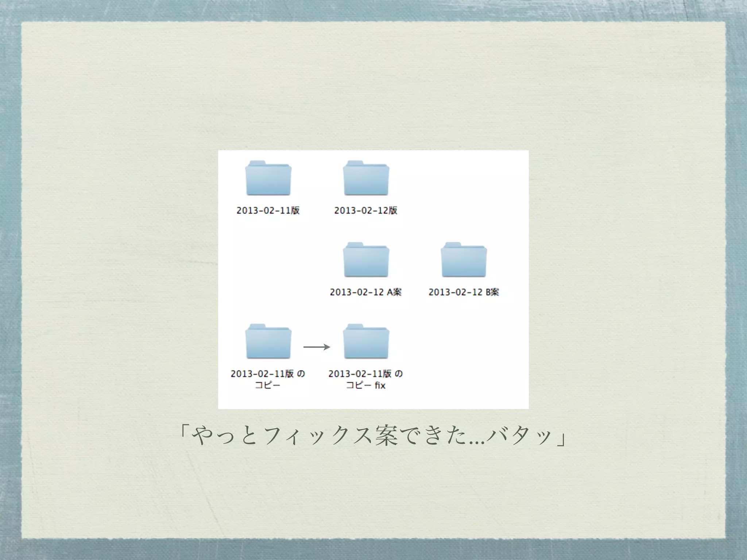Click the label "2013-02-11版 のコピー fix"
Screen dimensions: 747x560
(365, 379)
